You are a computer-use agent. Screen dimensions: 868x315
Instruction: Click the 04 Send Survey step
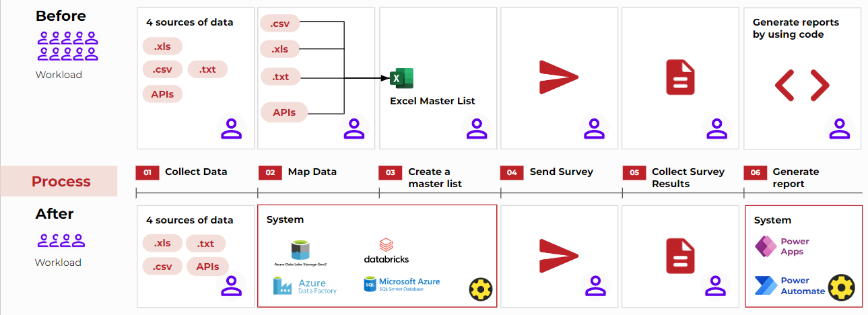547,172
